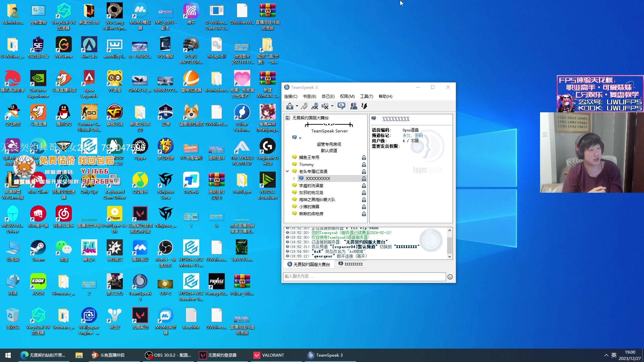The image size is (644, 362).
Task: Click the chat message input field
Action: click(364, 277)
